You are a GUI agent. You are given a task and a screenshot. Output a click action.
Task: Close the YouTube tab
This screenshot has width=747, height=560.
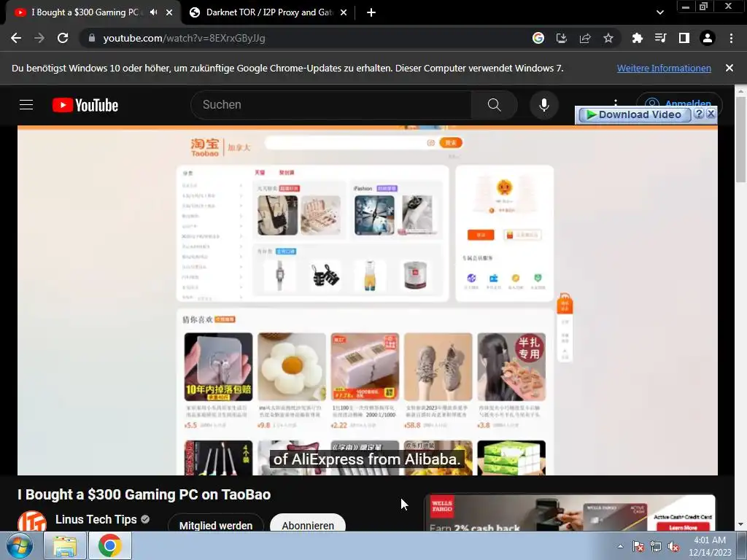click(169, 12)
